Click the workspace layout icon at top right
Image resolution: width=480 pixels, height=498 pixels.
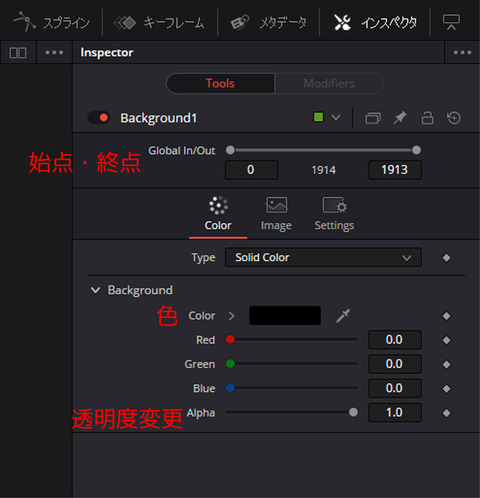451,22
